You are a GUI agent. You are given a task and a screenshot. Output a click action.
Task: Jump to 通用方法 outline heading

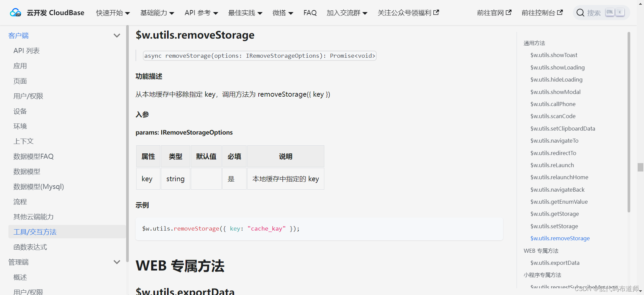coord(534,43)
